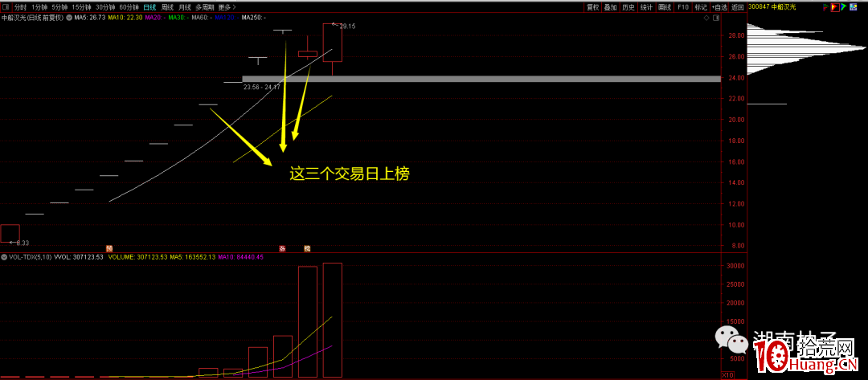Open F10 company information
868x380 pixels.
coord(683,7)
